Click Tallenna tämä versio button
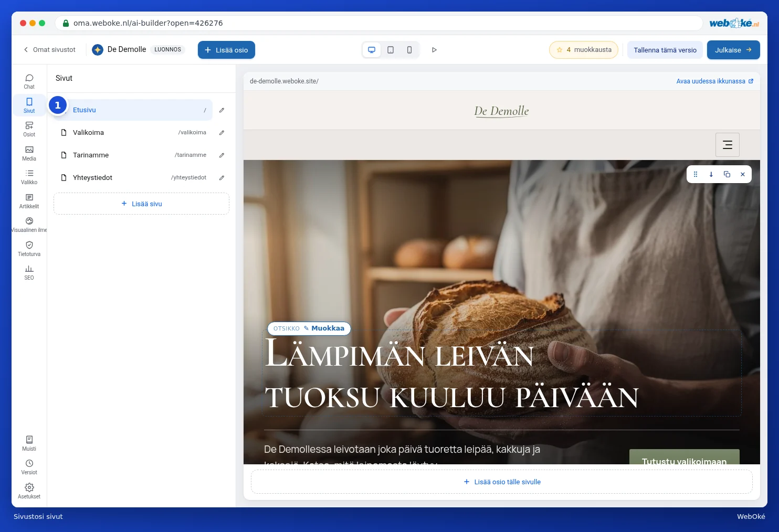 (665, 50)
